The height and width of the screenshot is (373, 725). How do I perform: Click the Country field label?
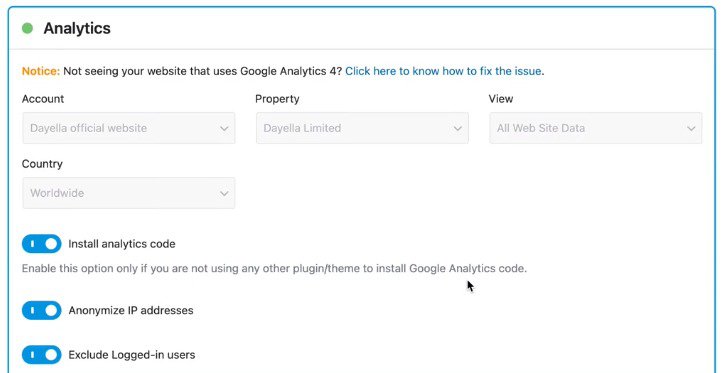pos(42,164)
